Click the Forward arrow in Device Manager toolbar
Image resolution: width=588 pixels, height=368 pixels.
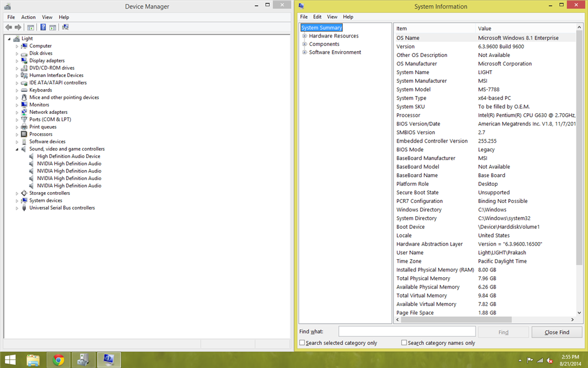click(x=18, y=28)
